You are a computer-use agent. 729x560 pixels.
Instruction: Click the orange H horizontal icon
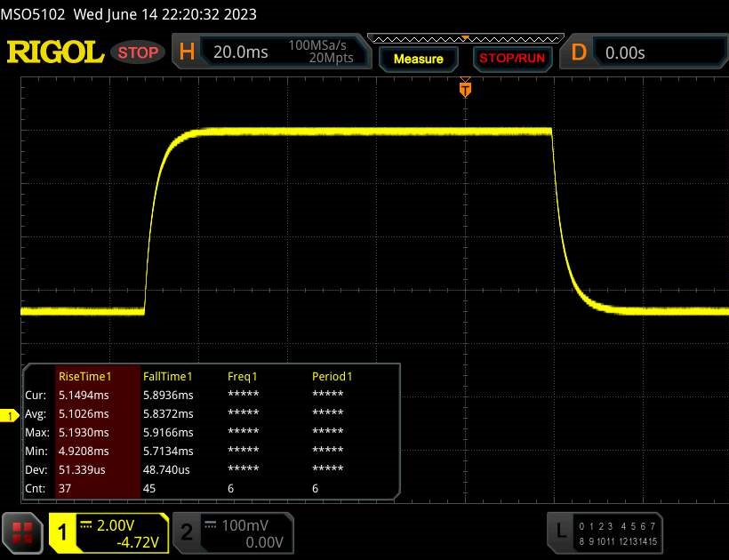coord(187,52)
